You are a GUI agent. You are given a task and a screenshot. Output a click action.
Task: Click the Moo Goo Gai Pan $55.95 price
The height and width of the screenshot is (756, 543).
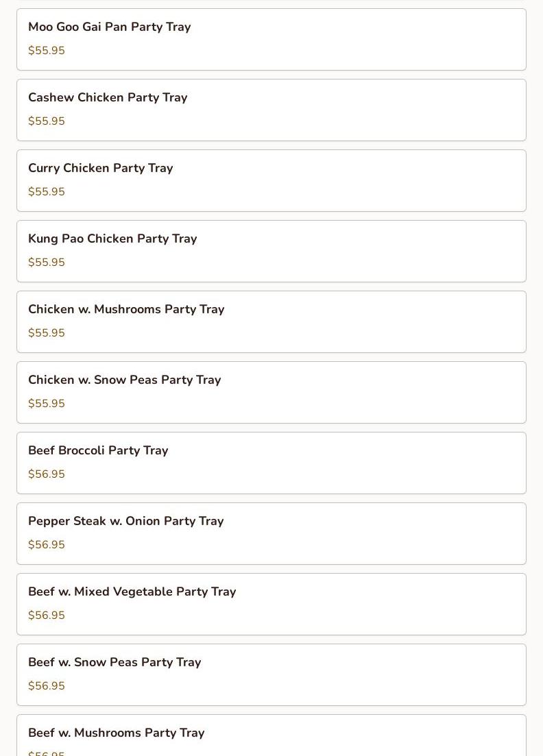click(47, 51)
